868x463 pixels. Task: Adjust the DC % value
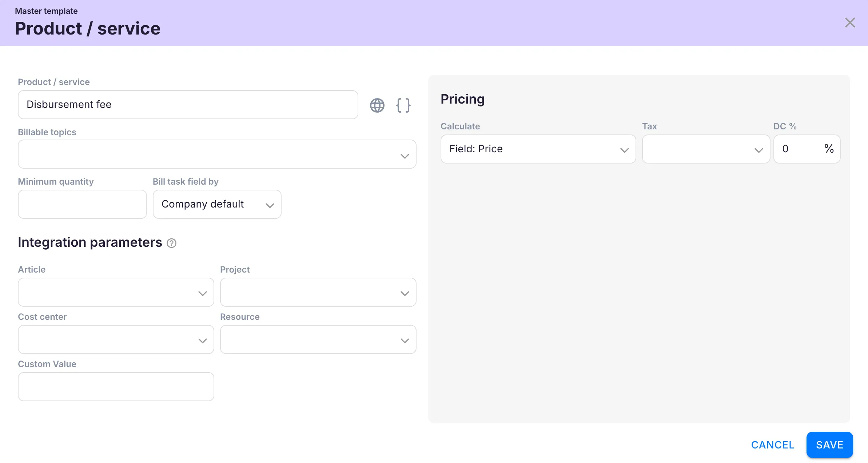tap(800, 149)
